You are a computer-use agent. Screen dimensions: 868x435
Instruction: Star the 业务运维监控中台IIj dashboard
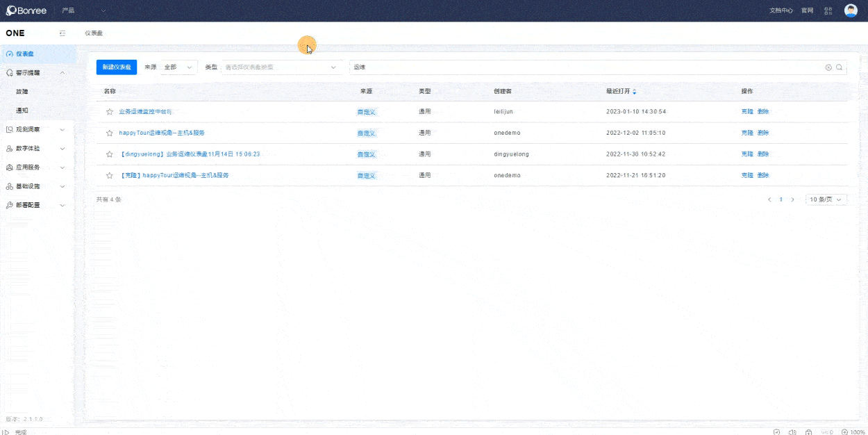(x=109, y=112)
